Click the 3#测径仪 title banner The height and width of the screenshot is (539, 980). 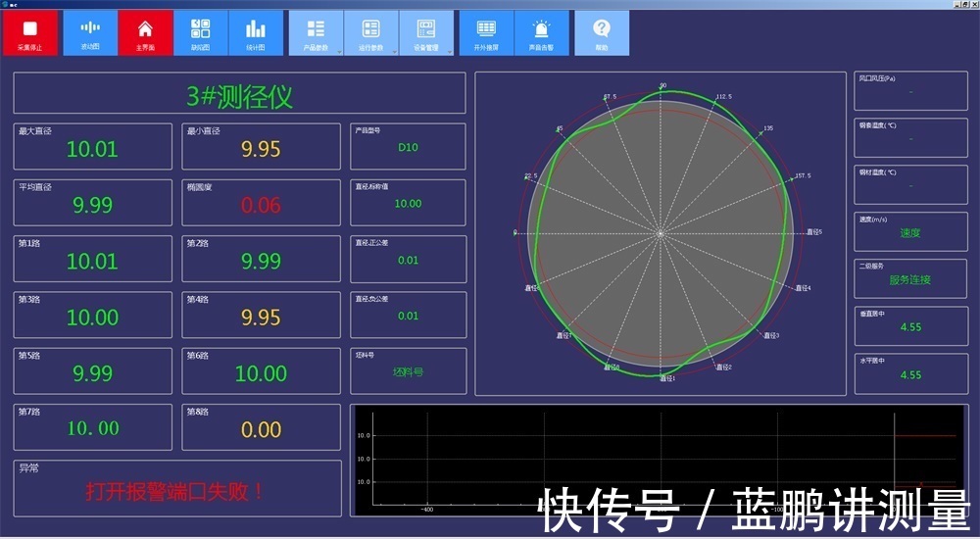(x=239, y=95)
